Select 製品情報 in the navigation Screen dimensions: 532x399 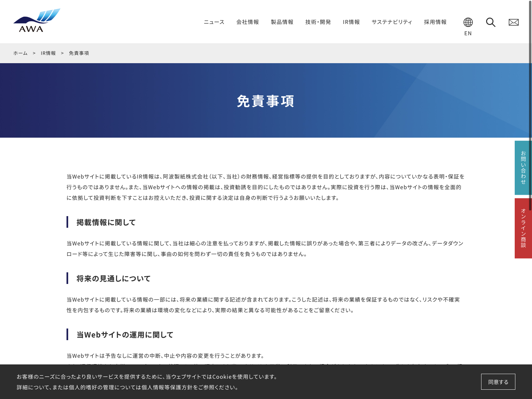pos(282,22)
